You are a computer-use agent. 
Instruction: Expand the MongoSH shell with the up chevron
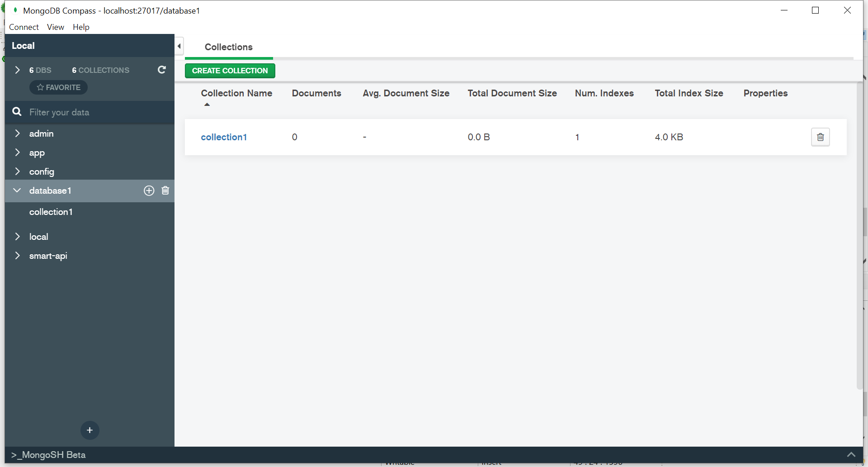coord(851,455)
